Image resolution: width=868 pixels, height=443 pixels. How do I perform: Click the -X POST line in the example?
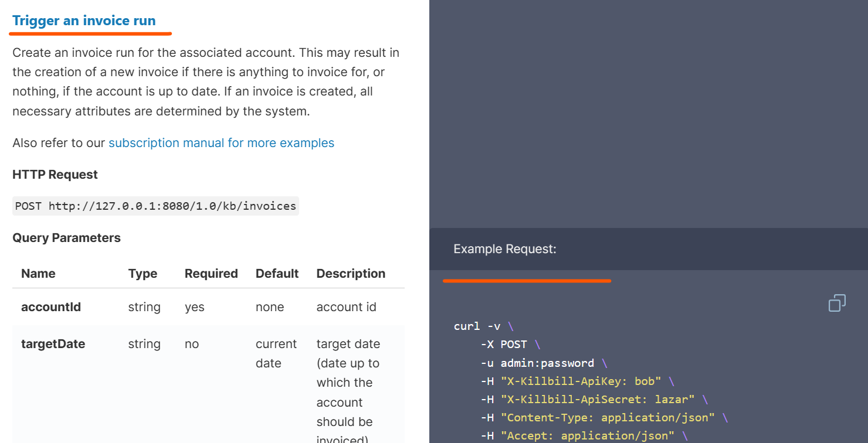pyautogui.click(x=506, y=344)
